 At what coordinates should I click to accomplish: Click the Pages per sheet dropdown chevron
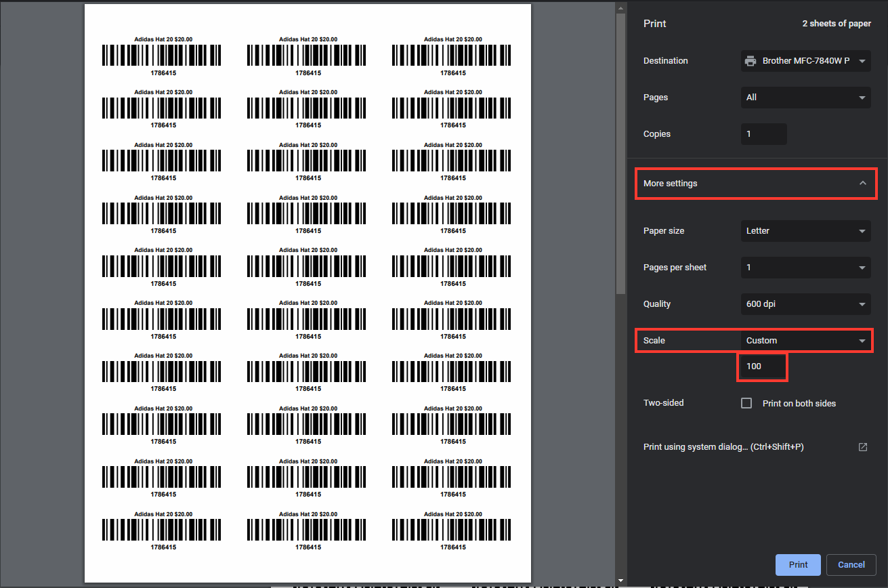pyautogui.click(x=862, y=267)
